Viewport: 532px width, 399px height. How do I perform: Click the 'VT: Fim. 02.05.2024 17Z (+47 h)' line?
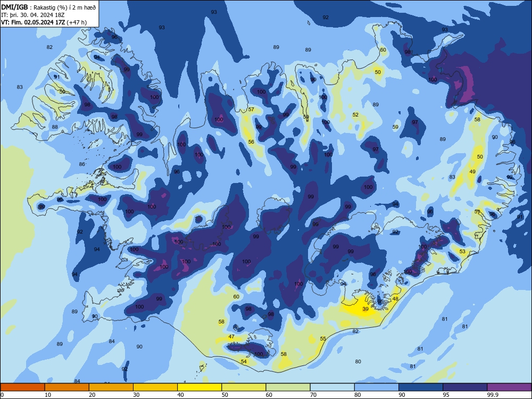pyautogui.click(x=44, y=22)
